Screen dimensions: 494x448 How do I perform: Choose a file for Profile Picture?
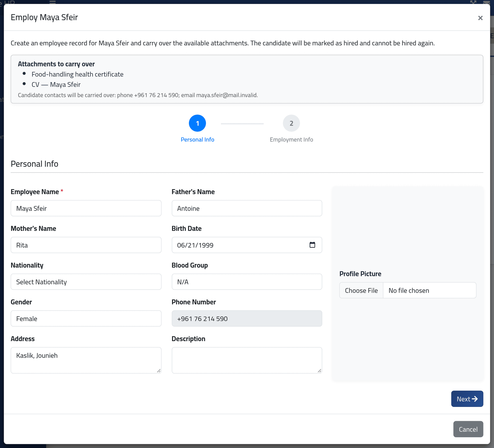[361, 290]
